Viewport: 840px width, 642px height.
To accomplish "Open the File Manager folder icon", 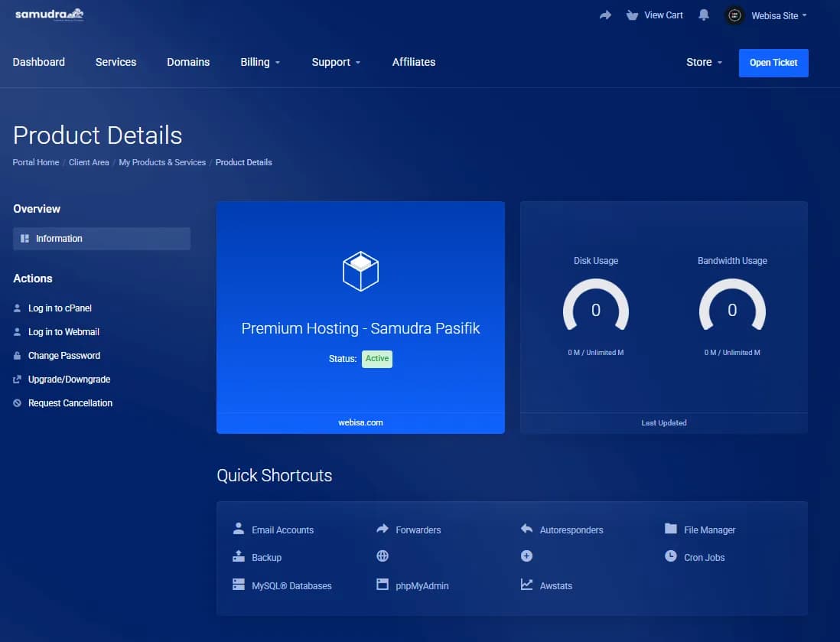I will pyautogui.click(x=671, y=529).
